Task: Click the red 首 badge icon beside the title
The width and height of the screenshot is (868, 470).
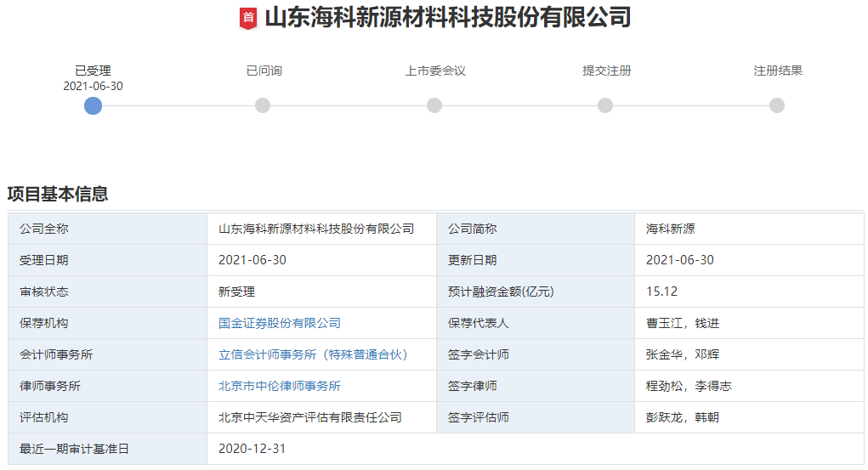Action: tap(248, 18)
